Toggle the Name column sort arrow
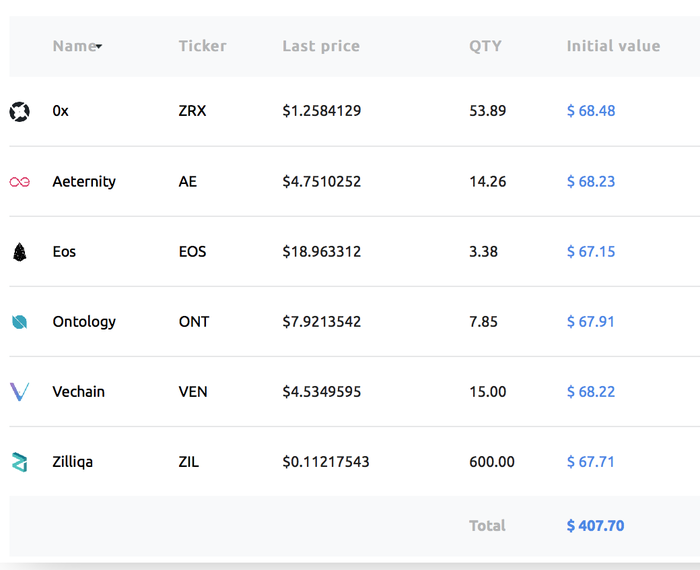The height and width of the screenshot is (570, 700). tap(99, 47)
